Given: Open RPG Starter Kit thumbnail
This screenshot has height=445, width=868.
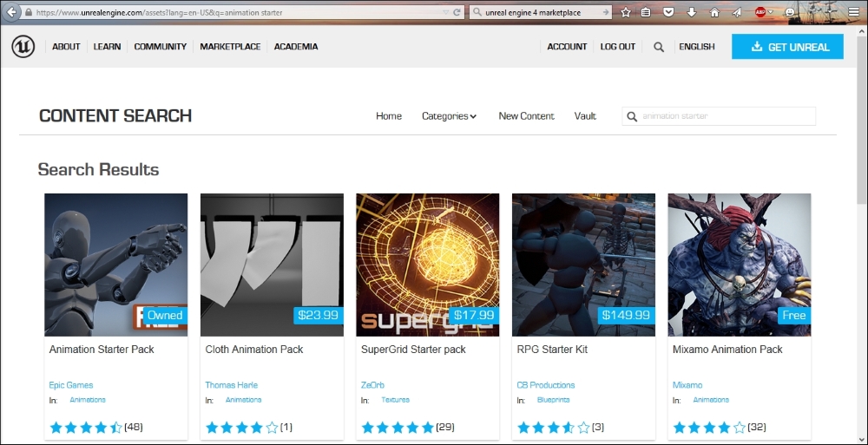Looking at the screenshot, I should tap(583, 265).
